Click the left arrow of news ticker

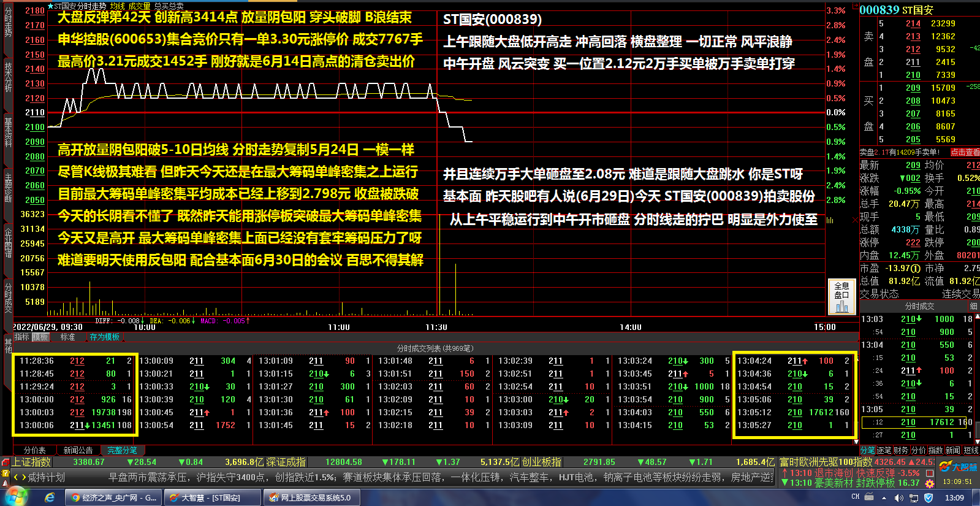point(16,477)
